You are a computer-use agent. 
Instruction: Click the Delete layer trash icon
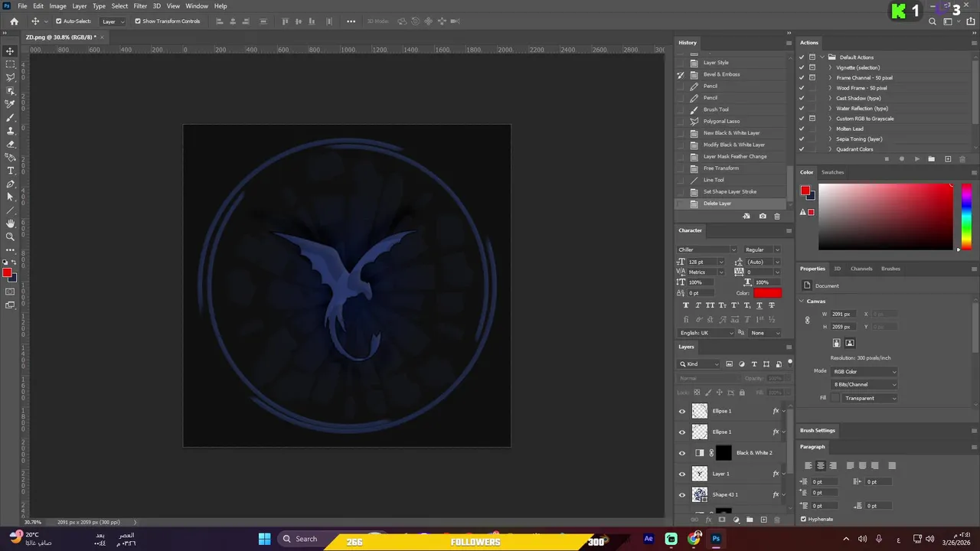pos(777,520)
